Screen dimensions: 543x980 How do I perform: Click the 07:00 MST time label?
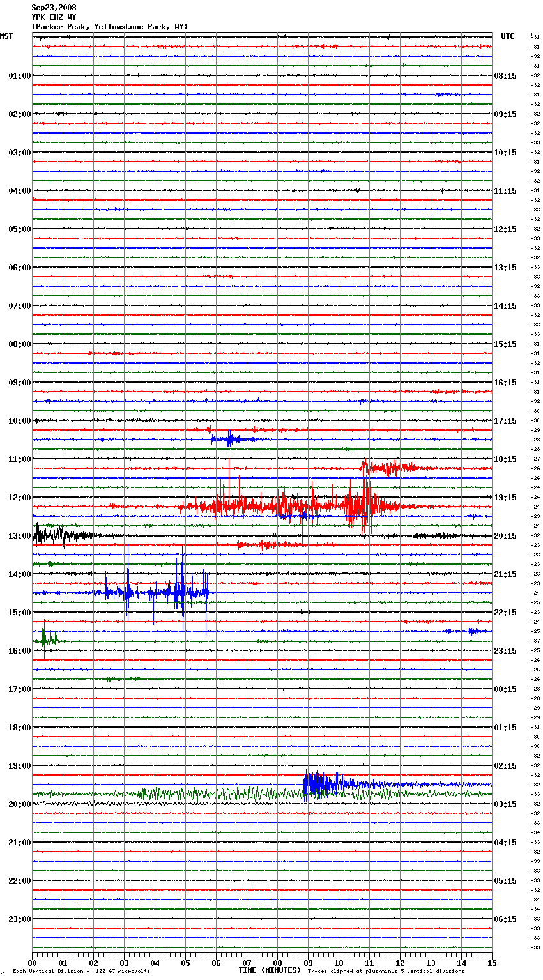pyautogui.click(x=20, y=306)
